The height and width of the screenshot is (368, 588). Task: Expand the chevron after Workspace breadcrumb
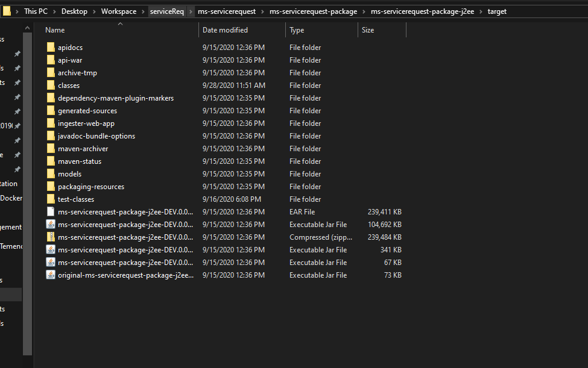click(143, 11)
